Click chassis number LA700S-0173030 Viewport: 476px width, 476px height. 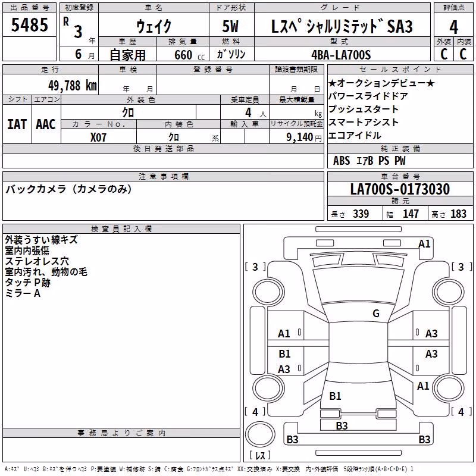pos(400,189)
